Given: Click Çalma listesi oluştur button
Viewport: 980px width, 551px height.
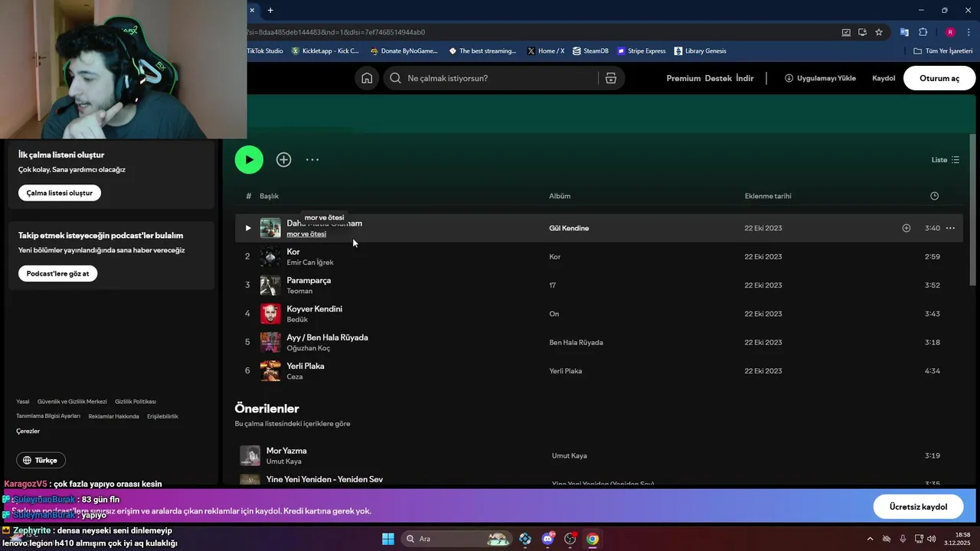Looking at the screenshot, I should click(60, 193).
